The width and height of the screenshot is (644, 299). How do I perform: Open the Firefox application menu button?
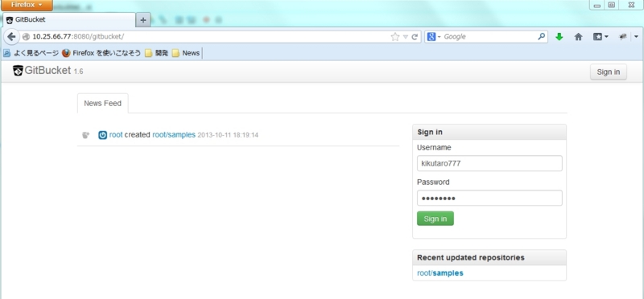[x=27, y=5]
